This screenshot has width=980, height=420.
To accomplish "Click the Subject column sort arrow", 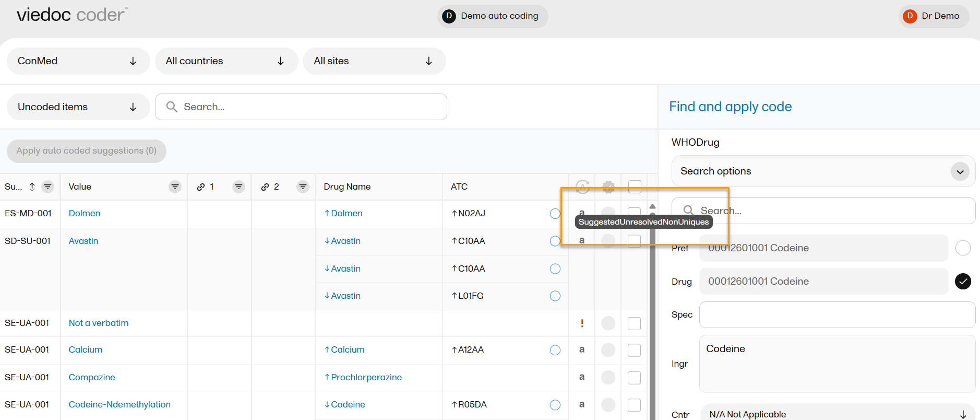I will [x=32, y=186].
